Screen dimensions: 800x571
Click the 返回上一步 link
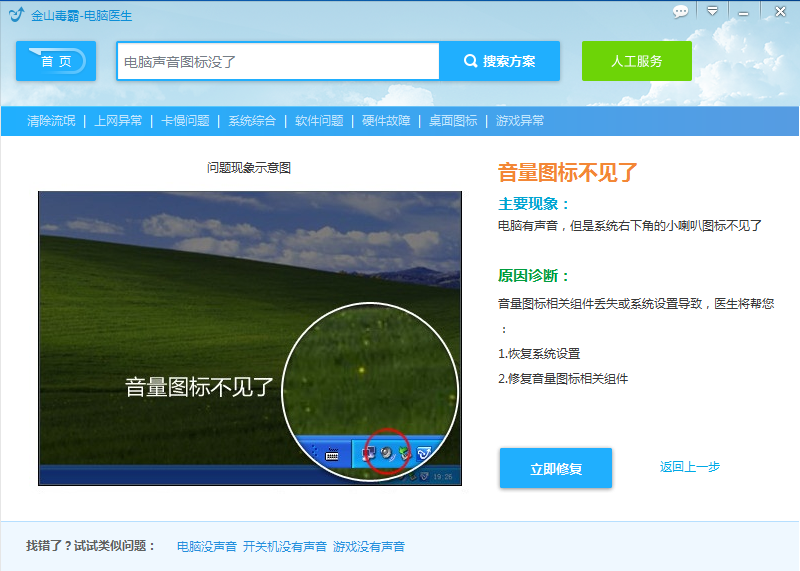690,466
